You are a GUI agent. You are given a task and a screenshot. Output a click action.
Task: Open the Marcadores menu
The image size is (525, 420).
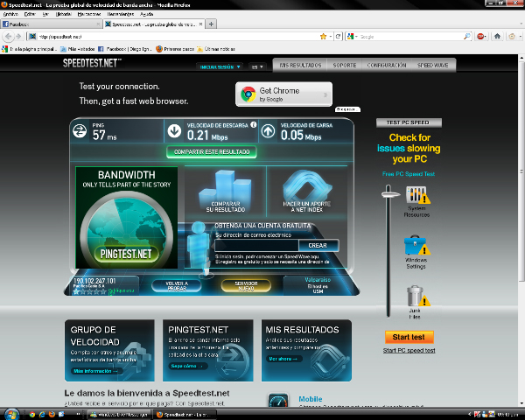89,14
